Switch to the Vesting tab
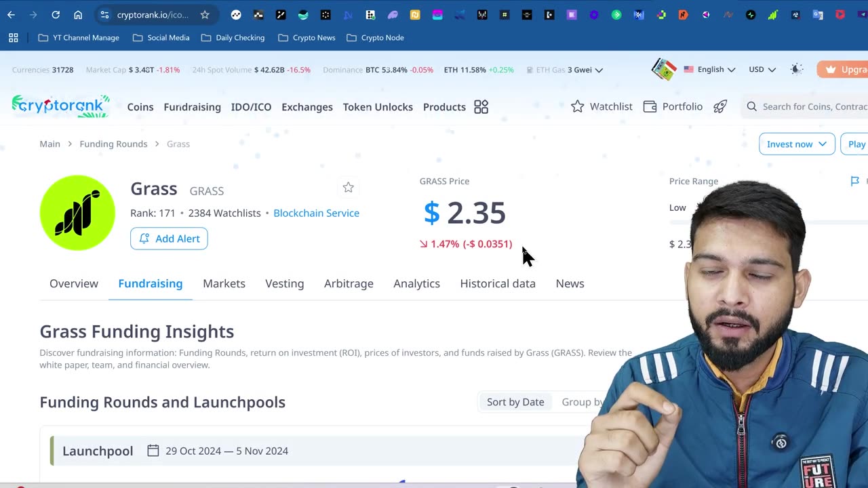The height and width of the screenshot is (488, 868). click(285, 283)
